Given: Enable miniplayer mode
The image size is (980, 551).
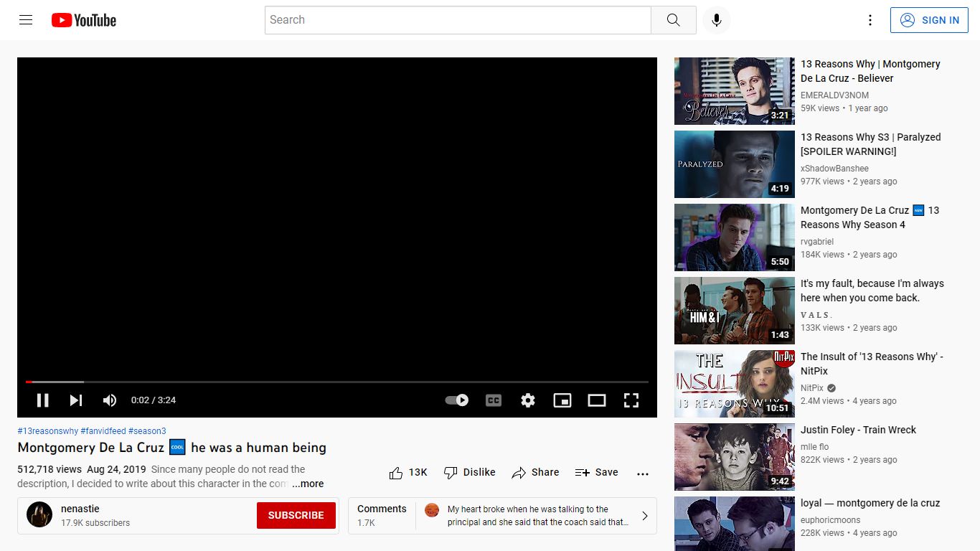Looking at the screenshot, I should (562, 400).
